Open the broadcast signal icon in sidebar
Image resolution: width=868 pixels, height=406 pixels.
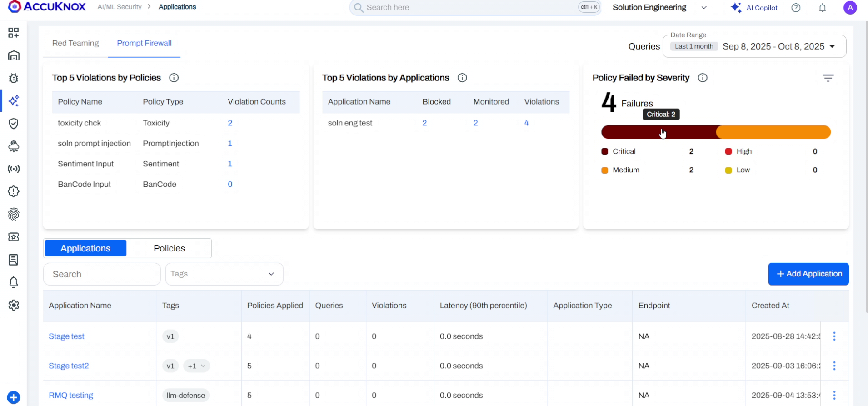click(14, 169)
